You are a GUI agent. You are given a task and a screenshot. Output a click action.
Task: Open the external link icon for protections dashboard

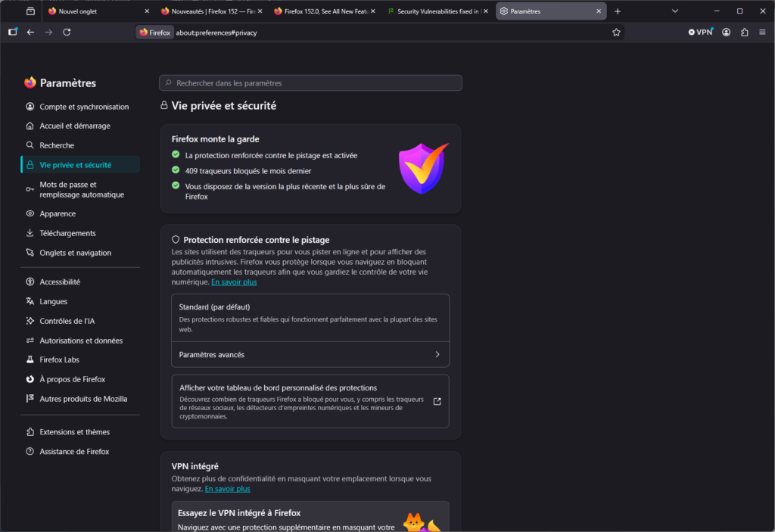(x=437, y=402)
